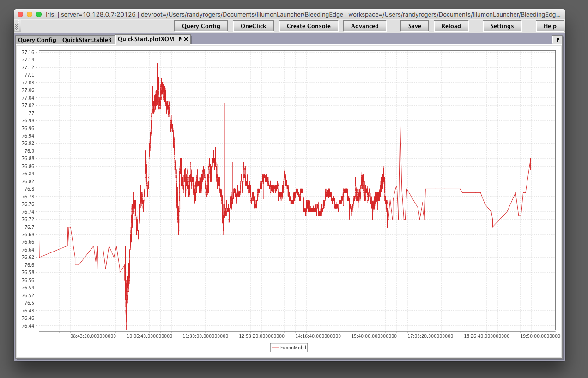This screenshot has width=588, height=378.
Task: Click the OneClick button
Action: [253, 26]
